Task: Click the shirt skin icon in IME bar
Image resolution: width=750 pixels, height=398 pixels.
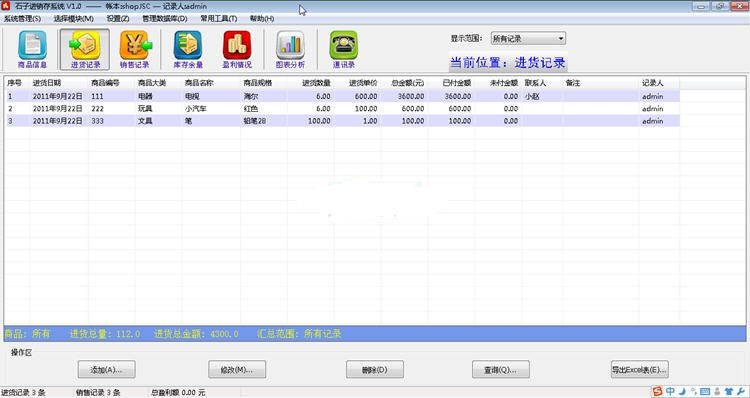Action: tap(728, 392)
